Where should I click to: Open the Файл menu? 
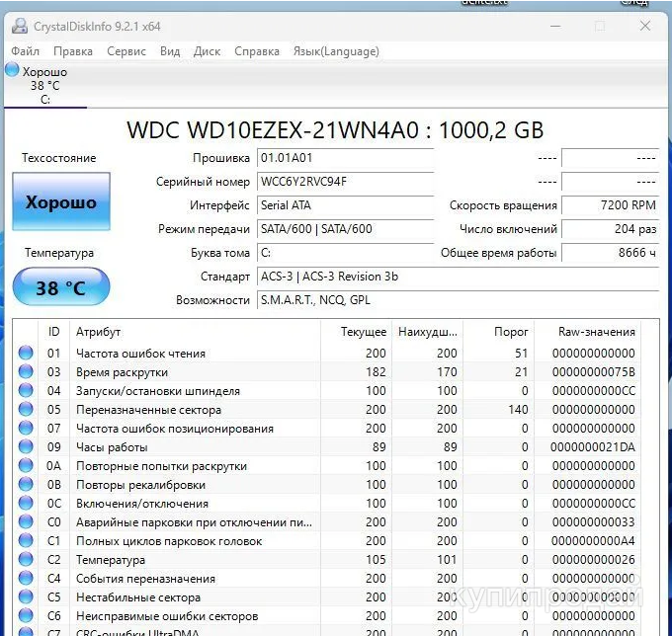(26, 51)
